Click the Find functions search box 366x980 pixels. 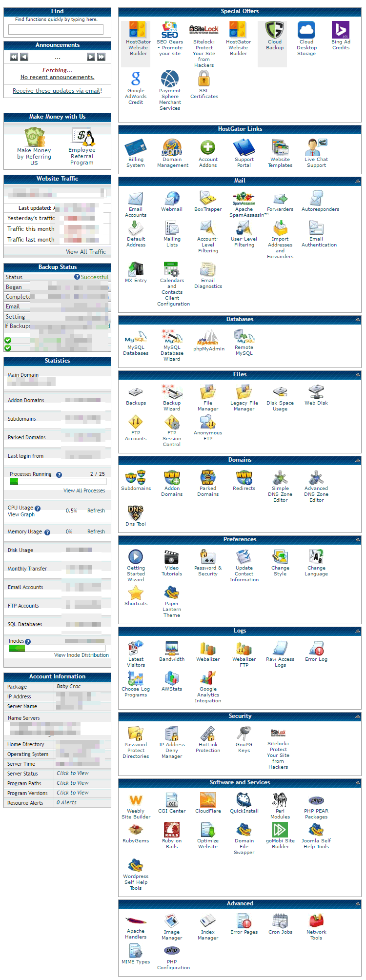tap(56, 29)
